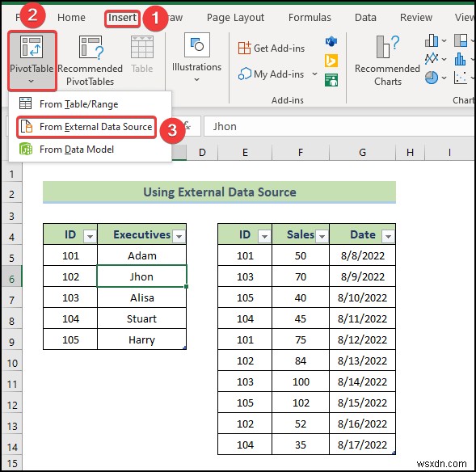Switch to the Insert tab
476x472 pixels.
tap(122, 18)
